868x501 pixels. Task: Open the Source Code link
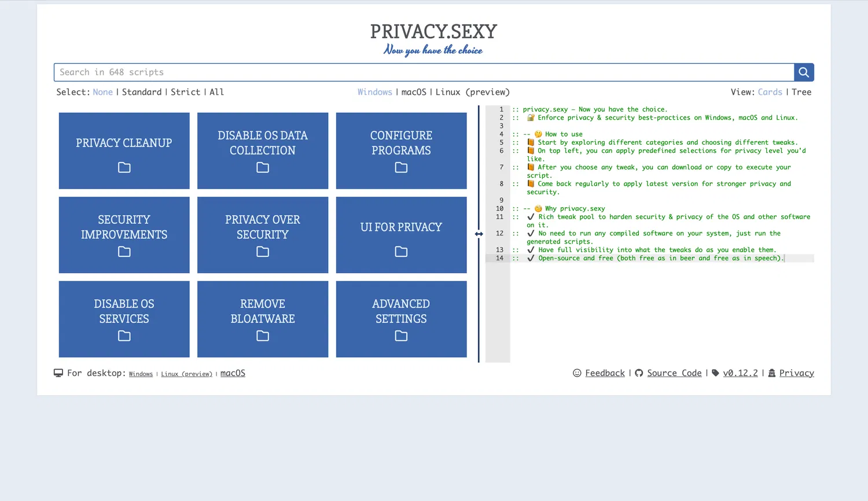coord(674,373)
